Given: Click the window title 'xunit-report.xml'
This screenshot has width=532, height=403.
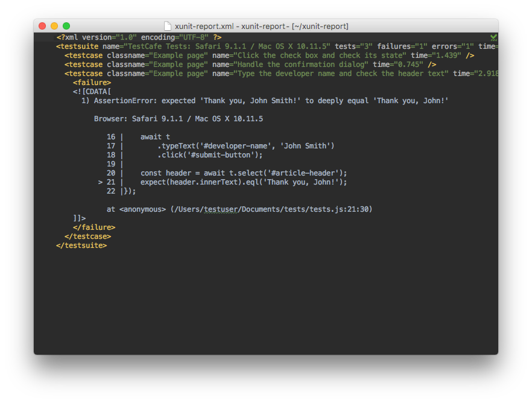Looking at the screenshot, I should 204,26.
